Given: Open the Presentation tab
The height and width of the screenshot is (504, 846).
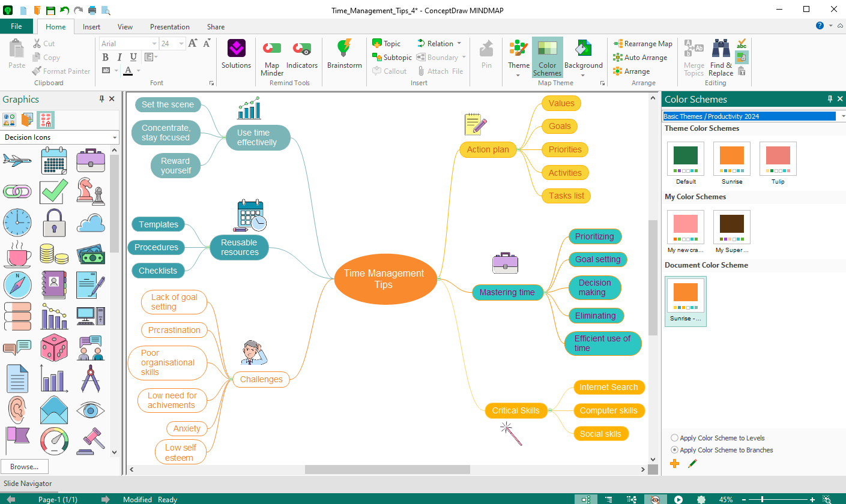Looking at the screenshot, I should click(x=170, y=27).
